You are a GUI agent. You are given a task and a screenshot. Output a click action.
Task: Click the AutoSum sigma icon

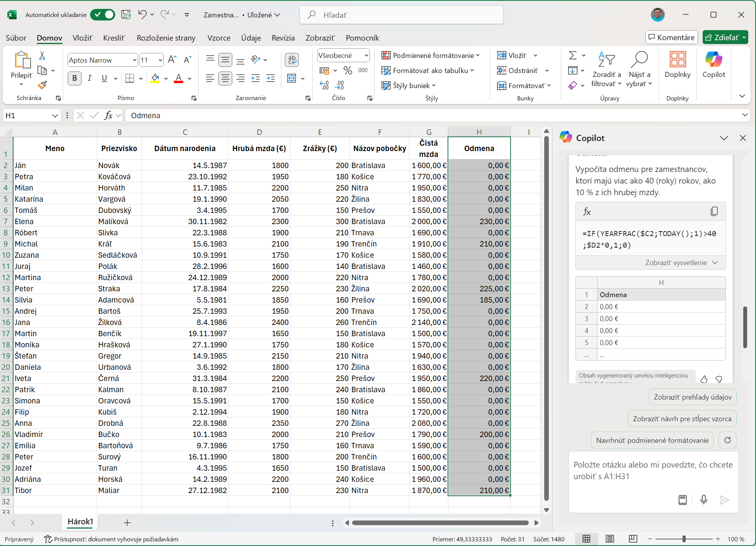point(573,56)
